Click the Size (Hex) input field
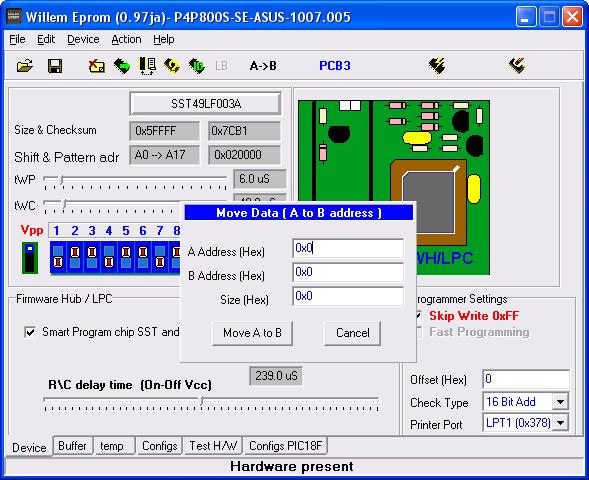 [348, 296]
